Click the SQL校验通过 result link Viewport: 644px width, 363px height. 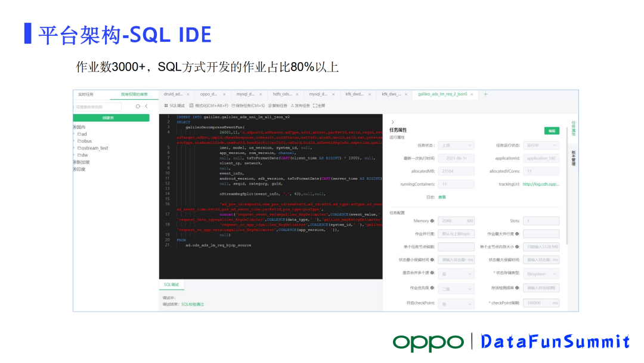[x=193, y=304]
